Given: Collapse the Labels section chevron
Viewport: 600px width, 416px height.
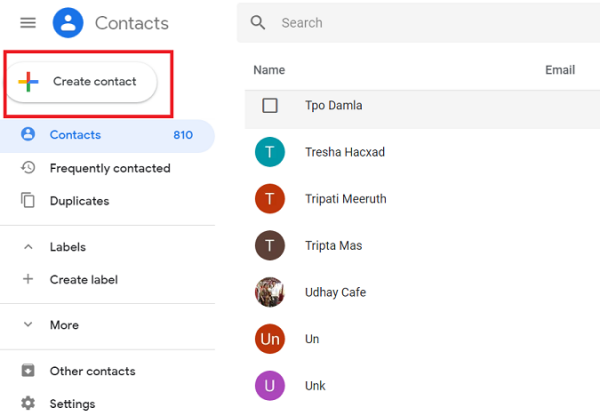Looking at the screenshot, I should [x=28, y=247].
